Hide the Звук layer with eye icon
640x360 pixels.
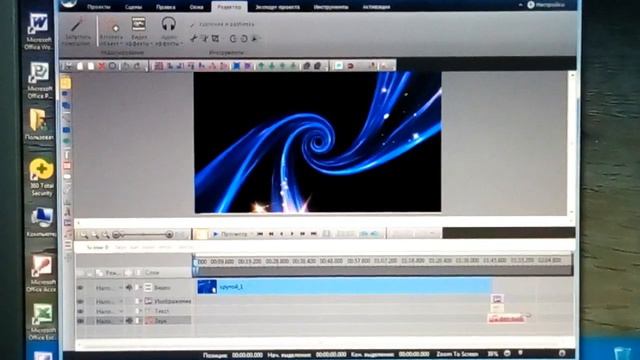80,321
